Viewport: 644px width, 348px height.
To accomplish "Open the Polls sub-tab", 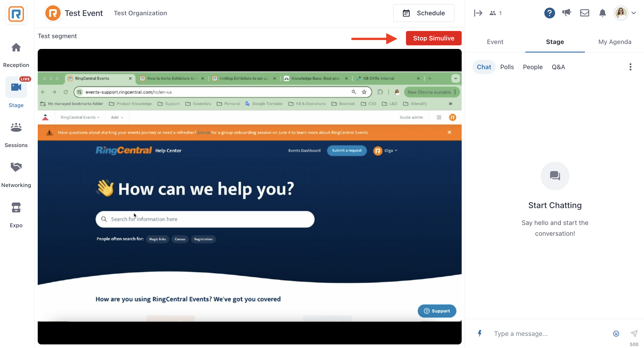I will click(507, 67).
